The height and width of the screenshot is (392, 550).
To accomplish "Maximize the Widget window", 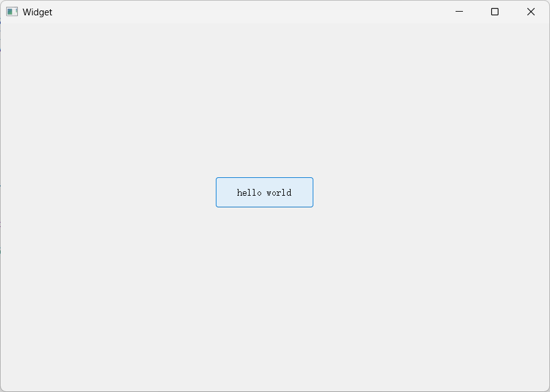I will click(x=495, y=12).
